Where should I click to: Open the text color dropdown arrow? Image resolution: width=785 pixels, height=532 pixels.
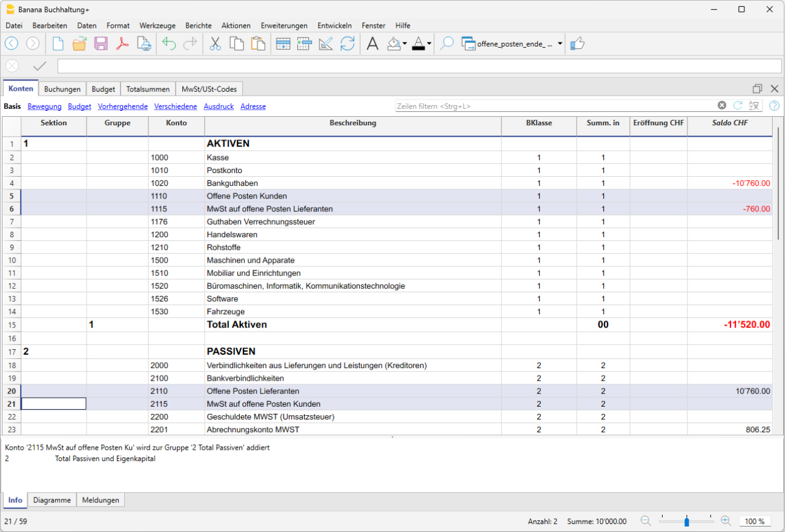tap(429, 44)
